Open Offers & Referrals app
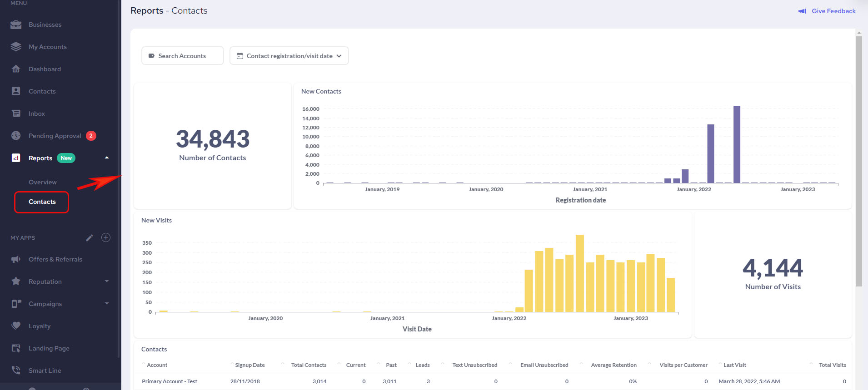This screenshot has width=868, height=390. pyautogui.click(x=55, y=259)
